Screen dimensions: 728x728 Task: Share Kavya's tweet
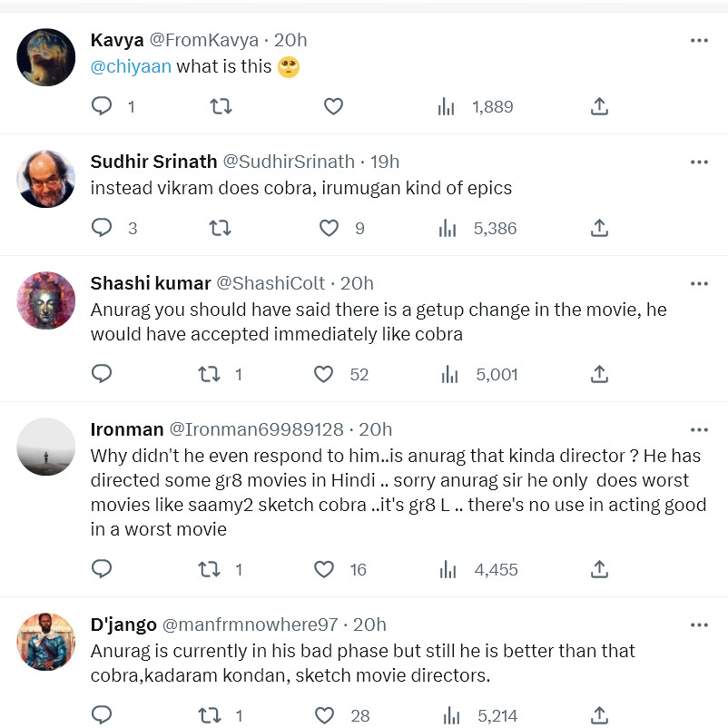(x=599, y=106)
